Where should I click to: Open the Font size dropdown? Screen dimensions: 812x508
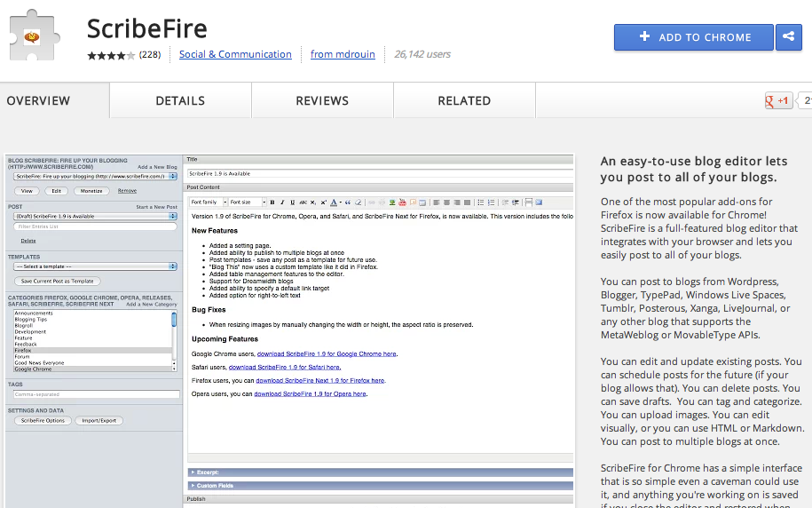tap(248, 202)
